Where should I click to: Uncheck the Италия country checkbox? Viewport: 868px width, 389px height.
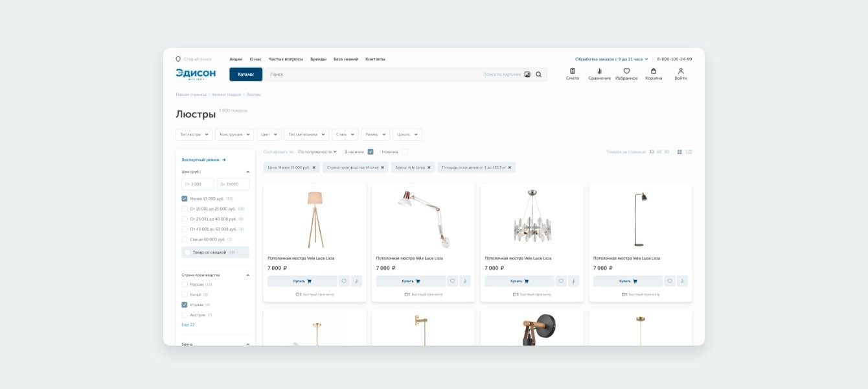(185, 305)
